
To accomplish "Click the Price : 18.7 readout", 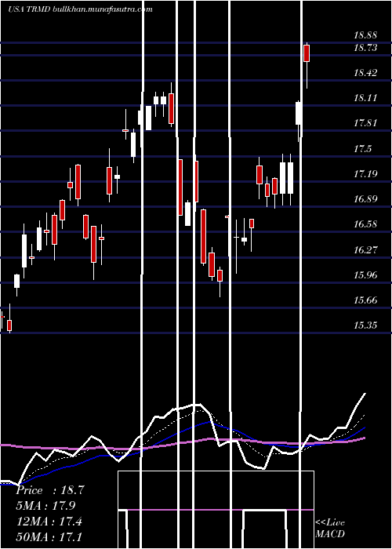I will tap(50, 490).
